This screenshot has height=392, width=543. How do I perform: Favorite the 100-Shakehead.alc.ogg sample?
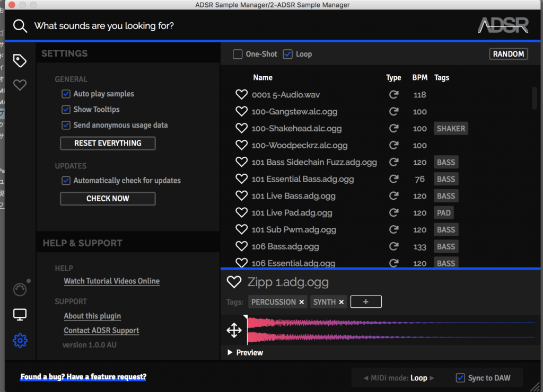point(242,129)
